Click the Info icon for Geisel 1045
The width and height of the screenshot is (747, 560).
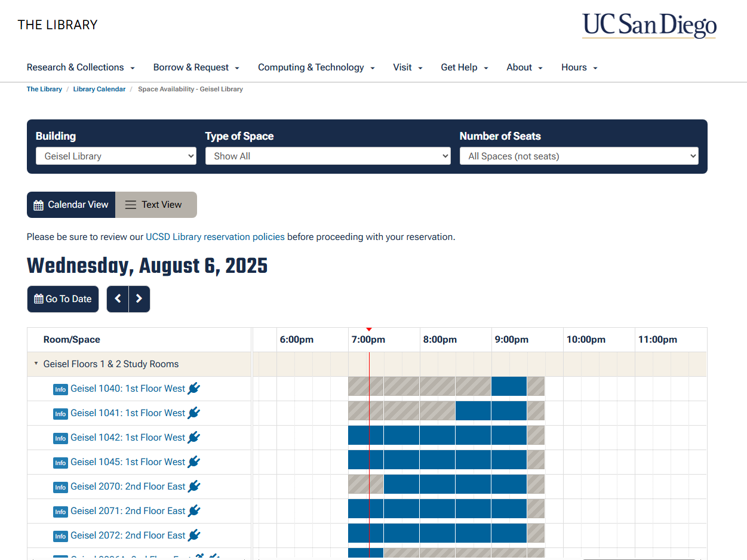pyautogui.click(x=60, y=463)
